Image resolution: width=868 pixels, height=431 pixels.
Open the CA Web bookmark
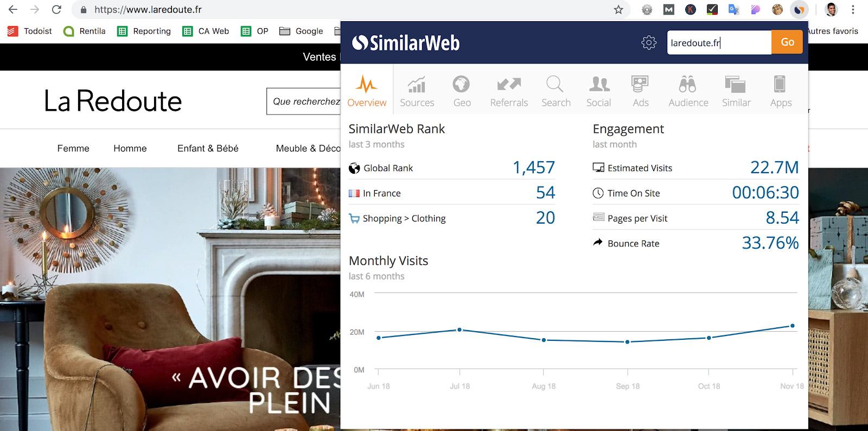coord(206,31)
